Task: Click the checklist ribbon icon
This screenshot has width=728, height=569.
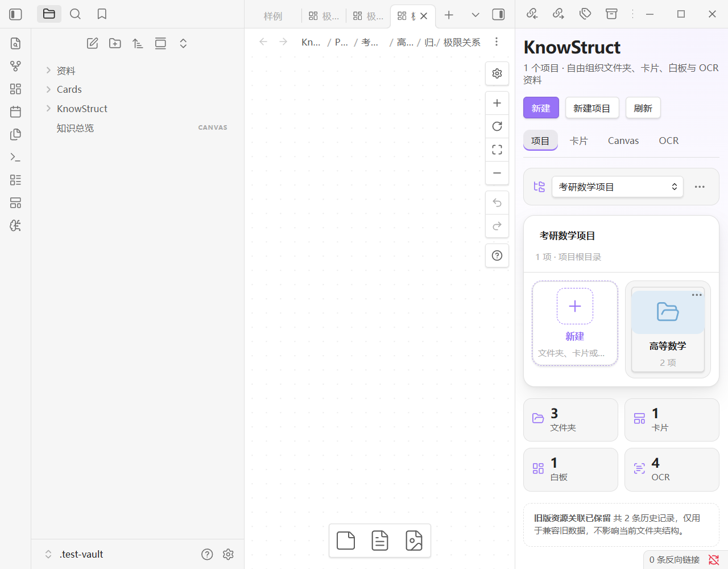Action: pos(16,180)
